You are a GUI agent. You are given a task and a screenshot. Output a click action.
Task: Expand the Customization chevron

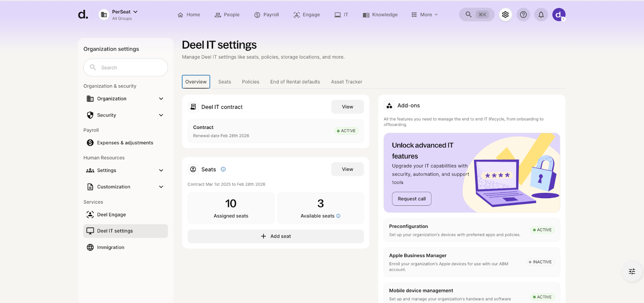[x=161, y=187]
